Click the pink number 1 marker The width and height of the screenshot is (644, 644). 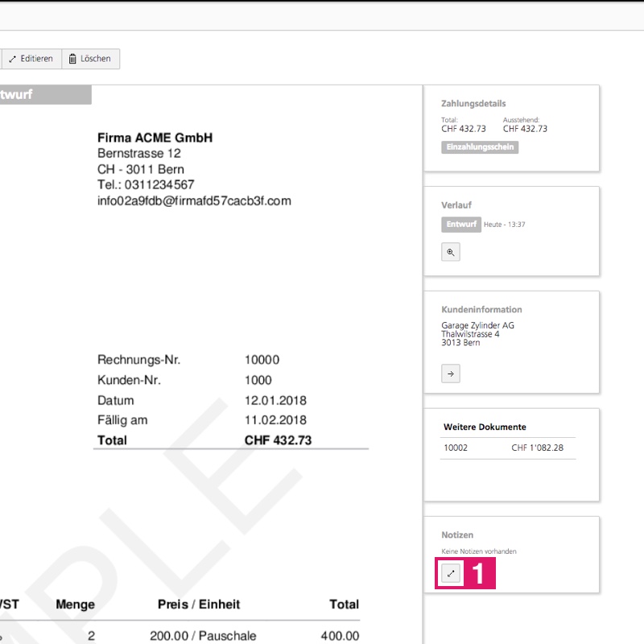[x=478, y=574]
